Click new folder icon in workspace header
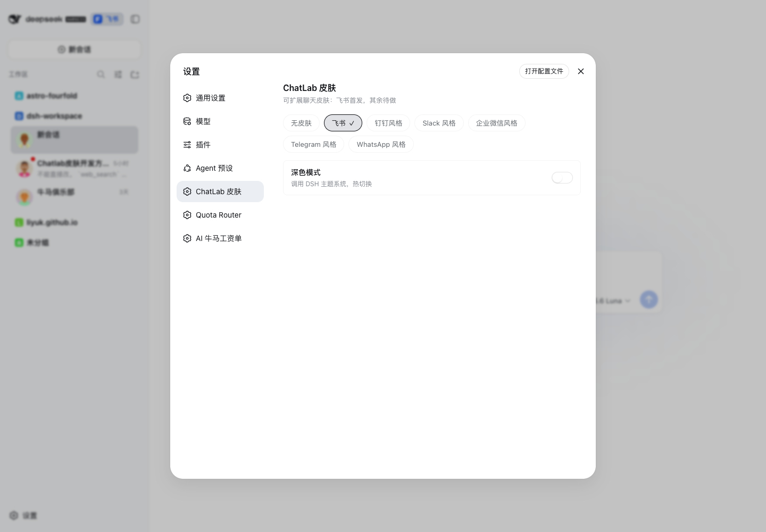This screenshot has width=766, height=532. (x=135, y=74)
